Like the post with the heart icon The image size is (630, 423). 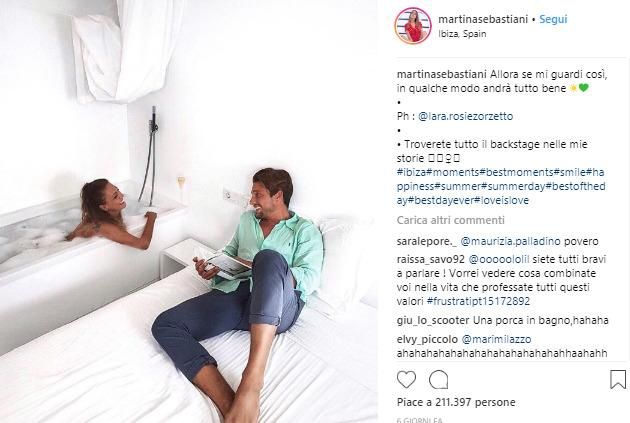(406, 380)
